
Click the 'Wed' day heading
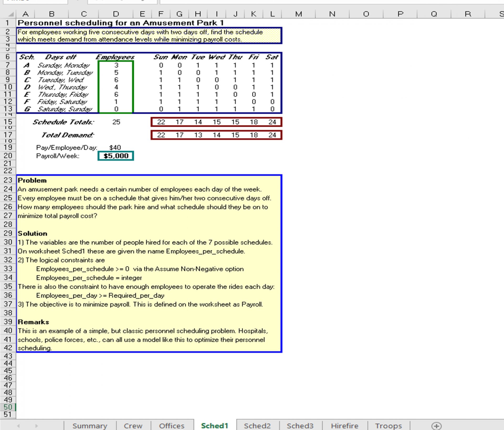click(x=217, y=57)
